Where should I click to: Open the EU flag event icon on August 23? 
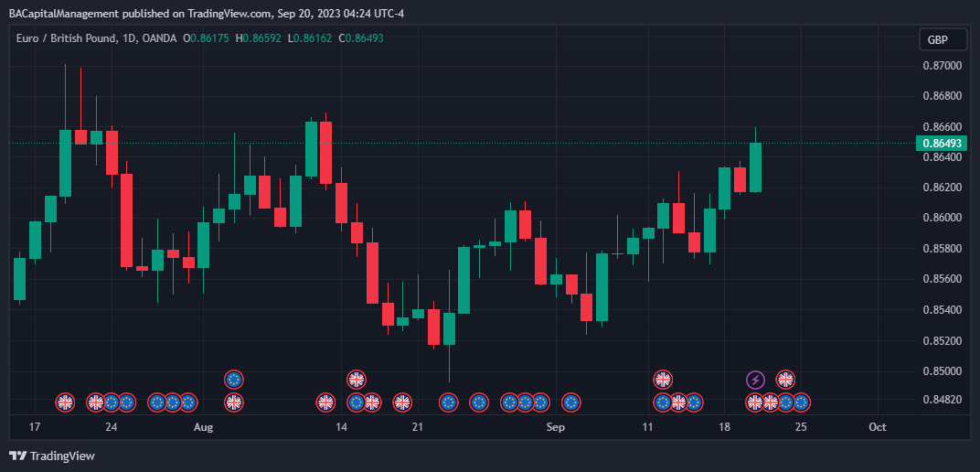(448, 402)
